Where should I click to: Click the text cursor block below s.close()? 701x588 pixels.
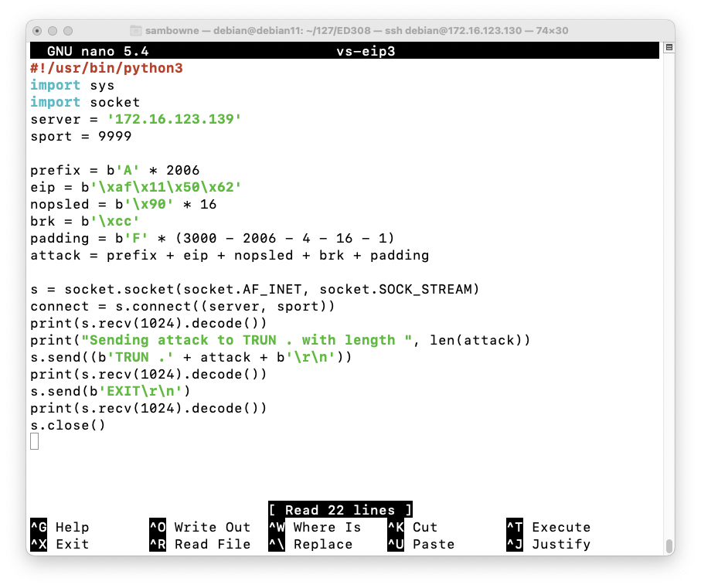point(35,441)
